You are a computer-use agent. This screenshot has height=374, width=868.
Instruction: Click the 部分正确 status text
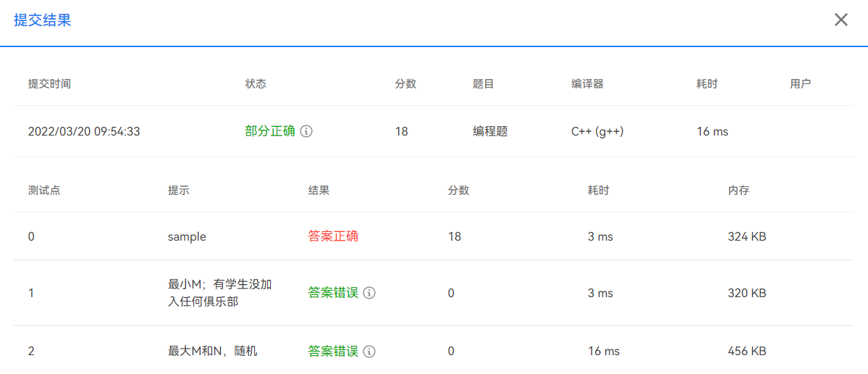point(270,132)
